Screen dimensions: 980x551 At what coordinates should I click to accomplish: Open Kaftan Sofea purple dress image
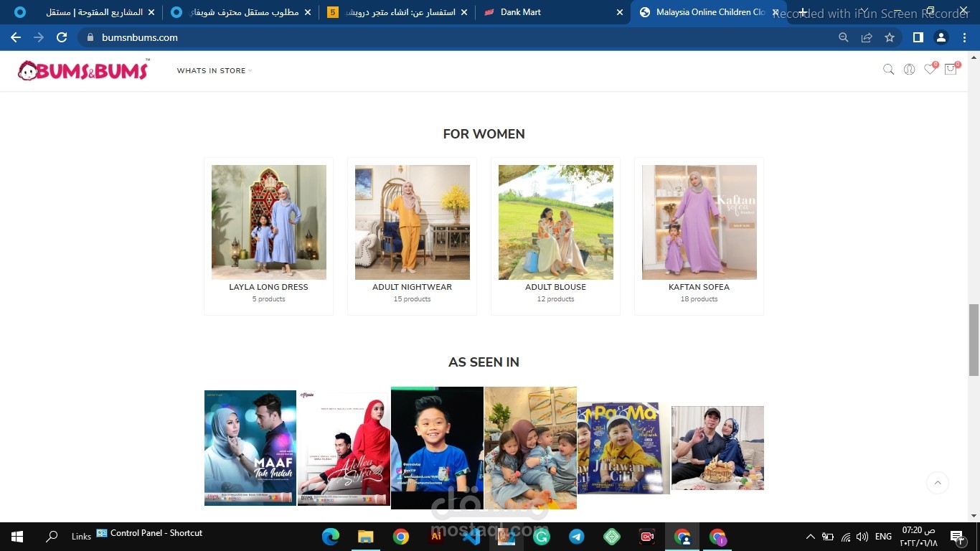tap(699, 222)
